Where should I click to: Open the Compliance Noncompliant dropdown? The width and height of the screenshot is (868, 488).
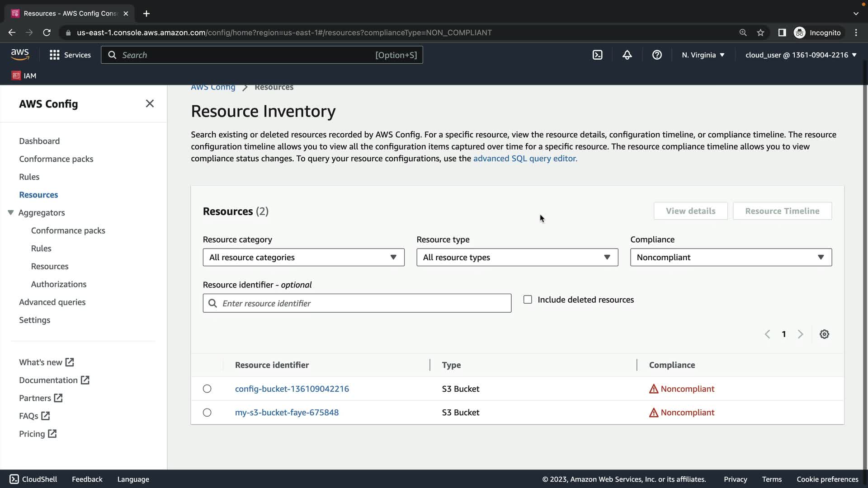tap(731, 258)
